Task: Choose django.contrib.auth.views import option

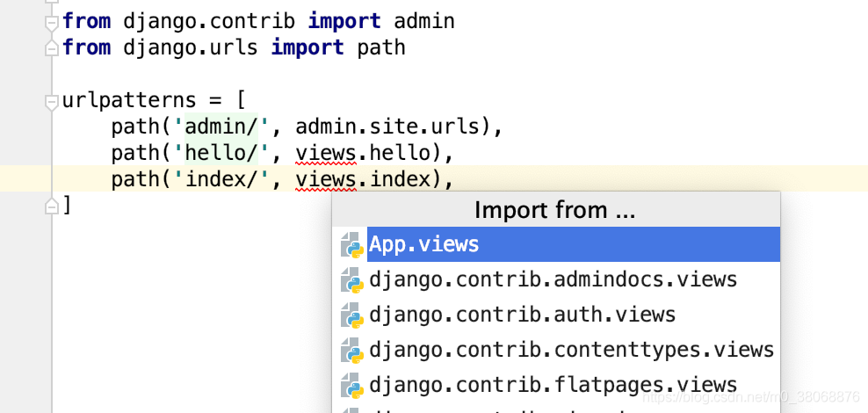Action: (556, 315)
